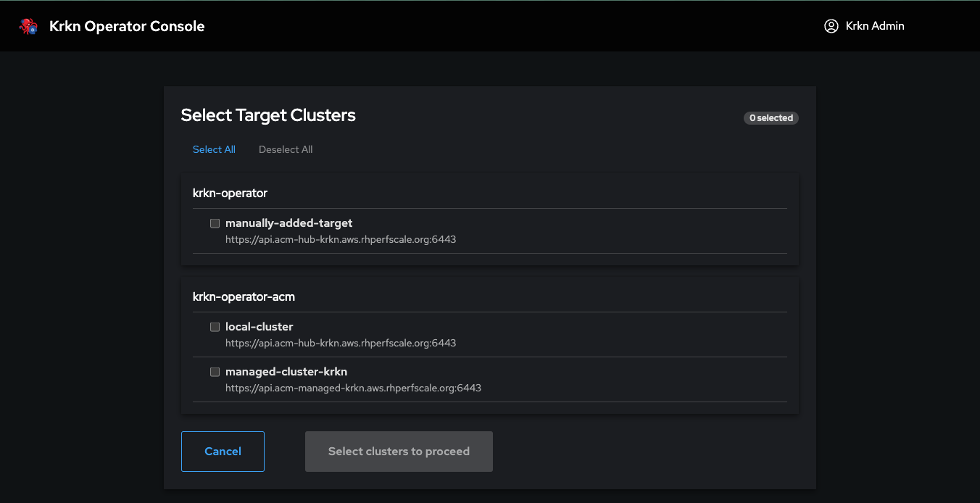
Task: Enable the local-cluster checkbox
Action: [x=215, y=327]
